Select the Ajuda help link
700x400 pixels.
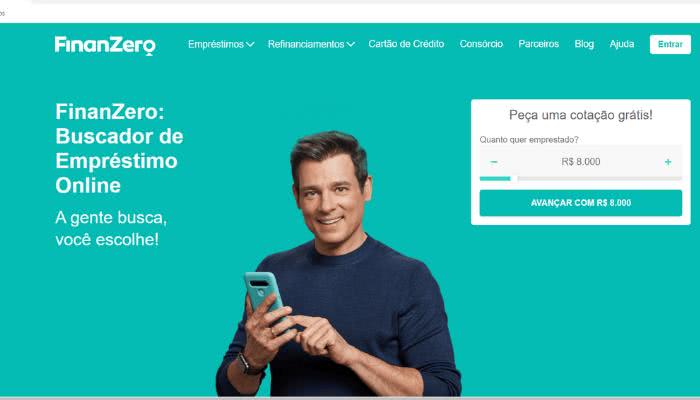coord(621,44)
